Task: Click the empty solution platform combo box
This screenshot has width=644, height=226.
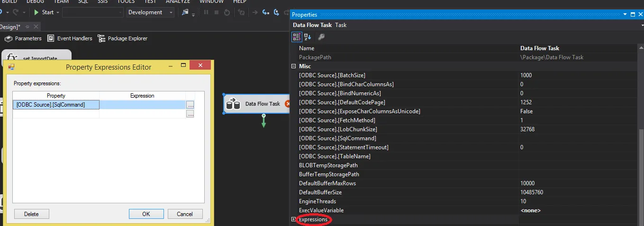Action: click(93, 12)
